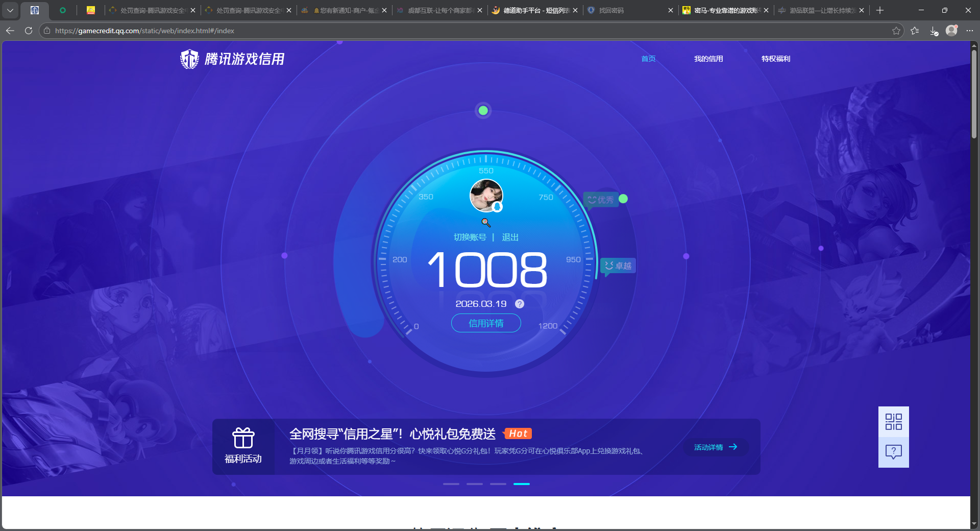Select the first carousel indicator dot

click(x=451, y=484)
